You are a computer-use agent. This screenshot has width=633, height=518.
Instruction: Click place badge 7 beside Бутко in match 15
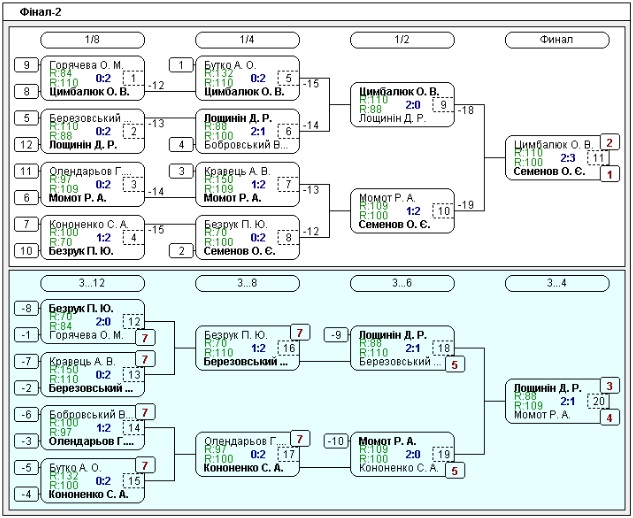click(x=145, y=466)
